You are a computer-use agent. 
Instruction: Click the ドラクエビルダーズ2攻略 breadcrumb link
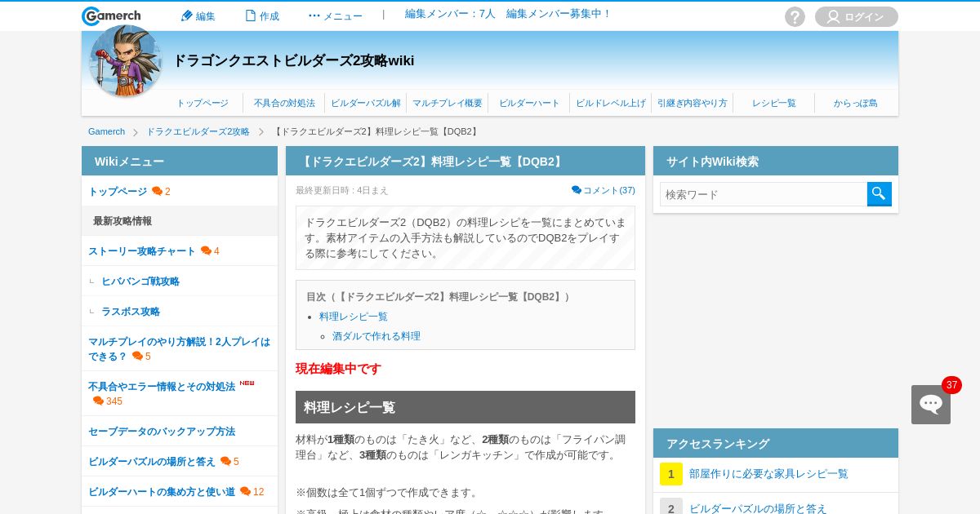coord(198,132)
